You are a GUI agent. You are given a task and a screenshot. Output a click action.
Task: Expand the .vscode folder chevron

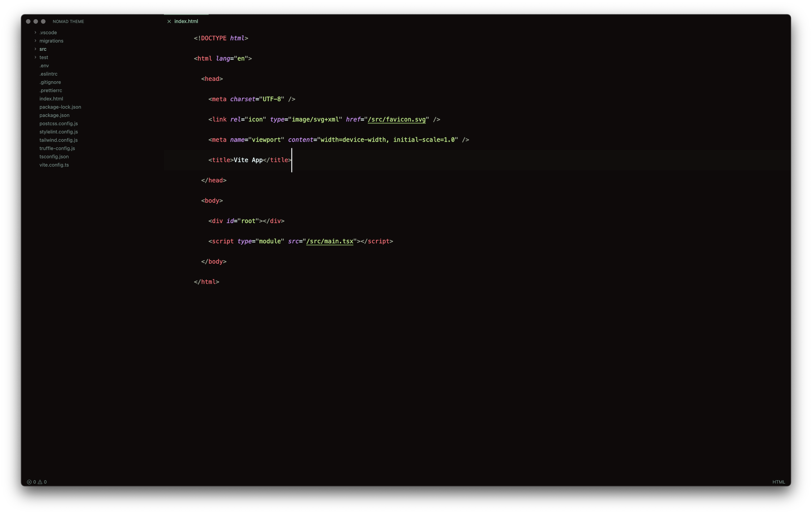[x=35, y=32]
